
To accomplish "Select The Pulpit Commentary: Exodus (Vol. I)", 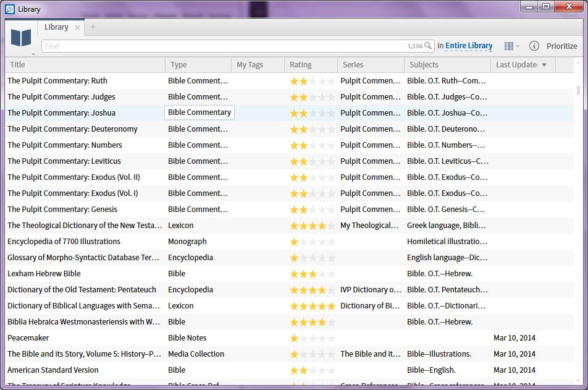I will click(73, 193).
